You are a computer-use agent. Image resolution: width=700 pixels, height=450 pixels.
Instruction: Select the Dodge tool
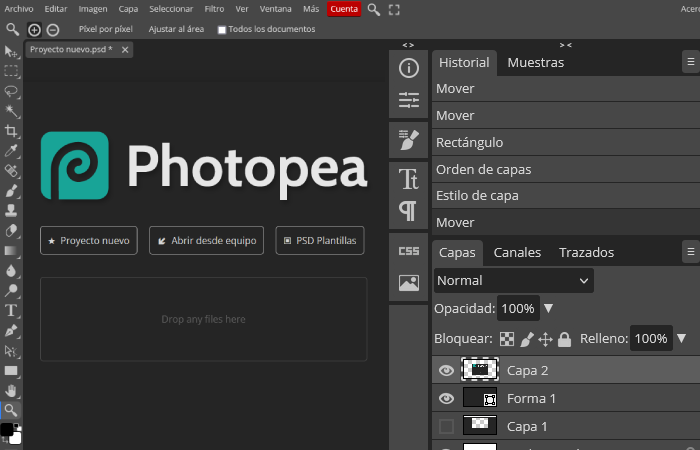pyautogui.click(x=11, y=290)
